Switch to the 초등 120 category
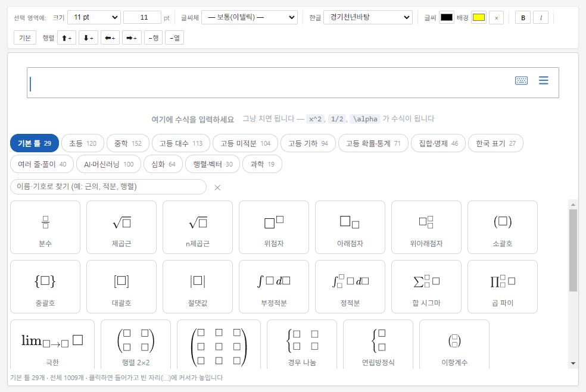The image size is (586, 392). click(83, 143)
